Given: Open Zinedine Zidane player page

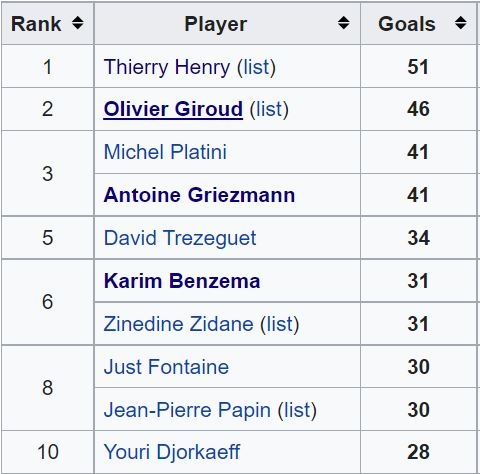Looking at the screenshot, I should (178, 324).
